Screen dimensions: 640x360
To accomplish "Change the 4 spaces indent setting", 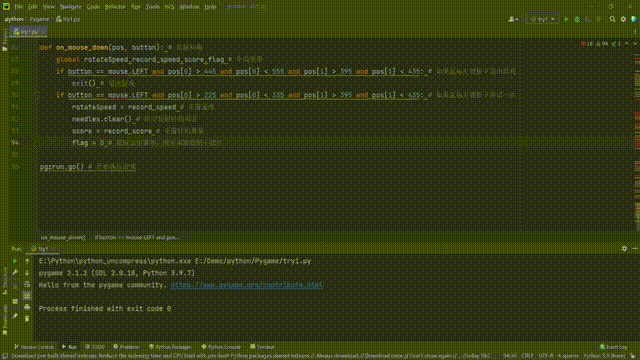I will click(x=568, y=356).
